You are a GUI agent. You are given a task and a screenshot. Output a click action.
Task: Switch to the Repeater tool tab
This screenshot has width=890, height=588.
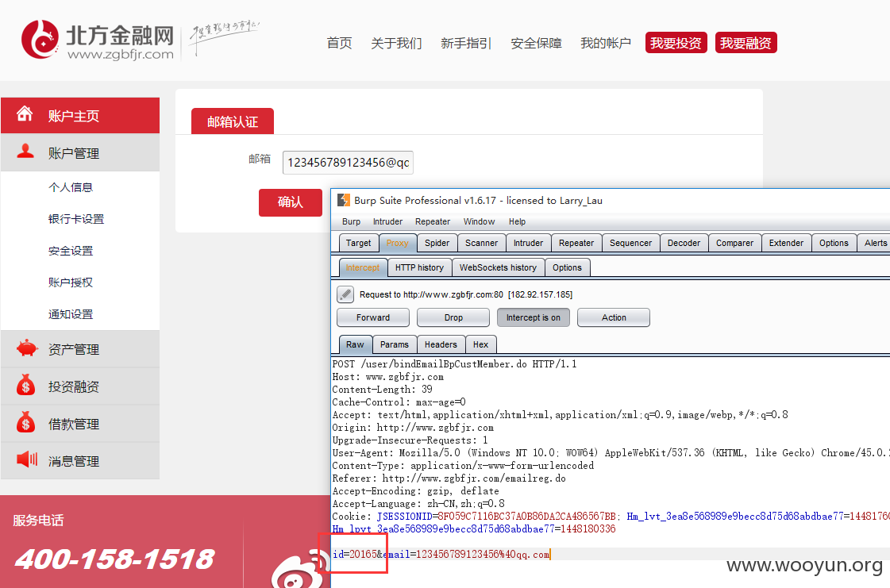pyautogui.click(x=576, y=243)
